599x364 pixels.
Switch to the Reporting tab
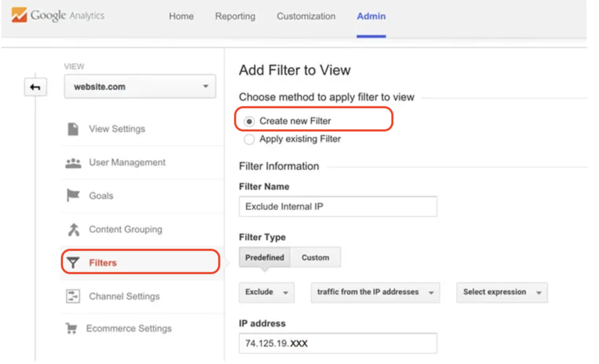point(235,16)
